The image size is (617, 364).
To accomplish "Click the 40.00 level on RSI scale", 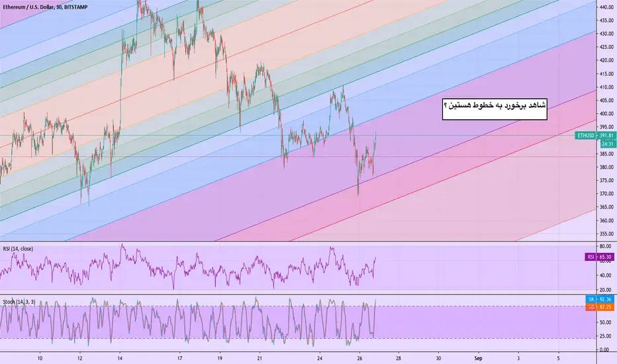I will click(x=606, y=275).
